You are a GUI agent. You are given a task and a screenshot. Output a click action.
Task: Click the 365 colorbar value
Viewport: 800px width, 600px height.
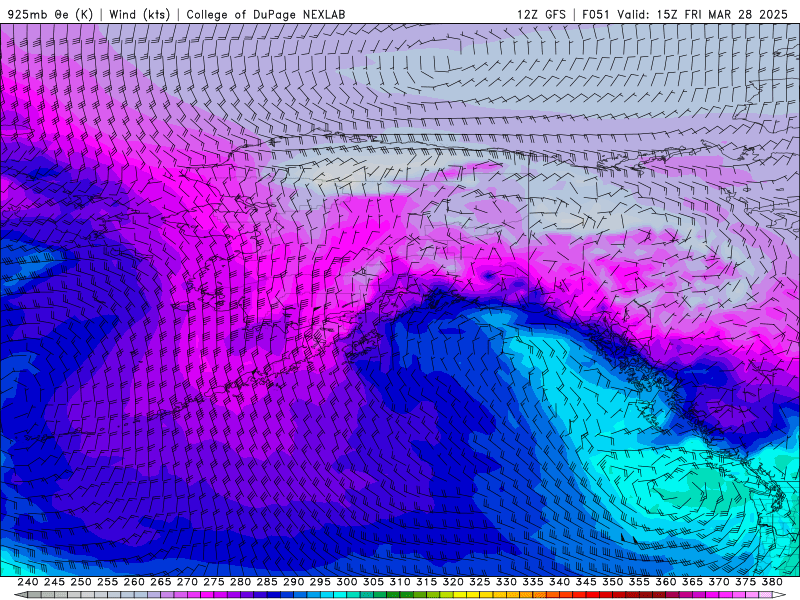(x=692, y=582)
